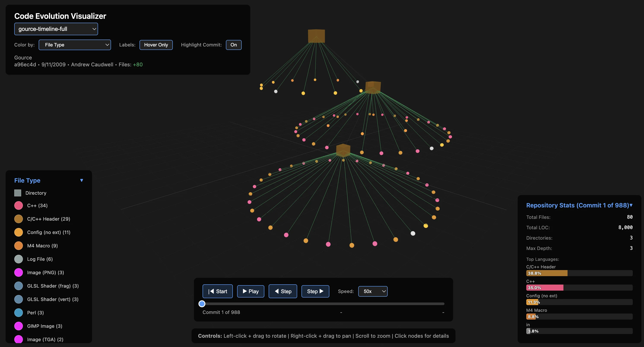Click the C++ color swatch in legend

pos(19,205)
